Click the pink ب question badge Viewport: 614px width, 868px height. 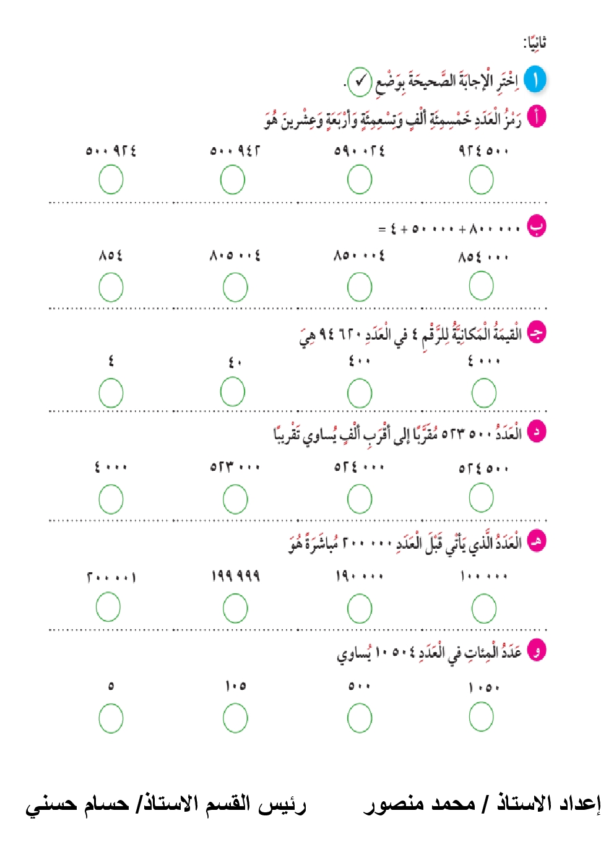point(536,226)
